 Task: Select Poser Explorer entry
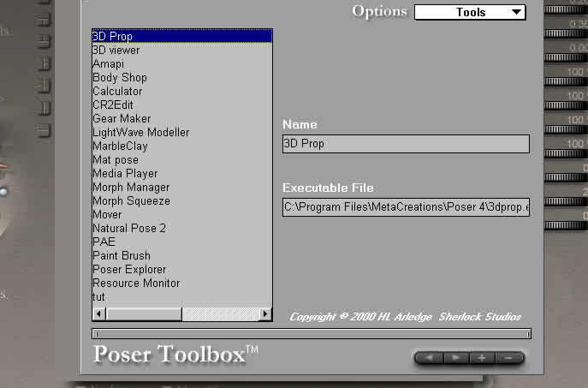coord(181,269)
